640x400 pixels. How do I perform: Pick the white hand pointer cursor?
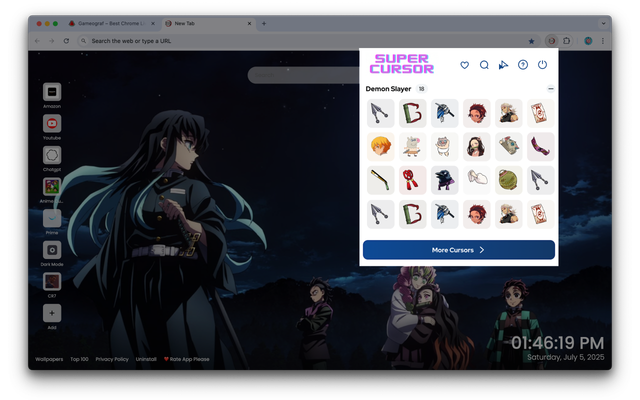[x=476, y=180]
